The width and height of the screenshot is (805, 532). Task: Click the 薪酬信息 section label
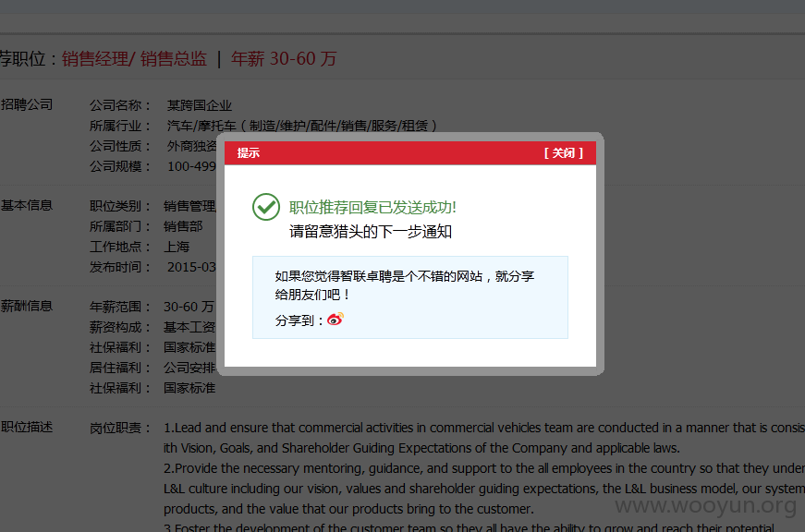coord(27,307)
